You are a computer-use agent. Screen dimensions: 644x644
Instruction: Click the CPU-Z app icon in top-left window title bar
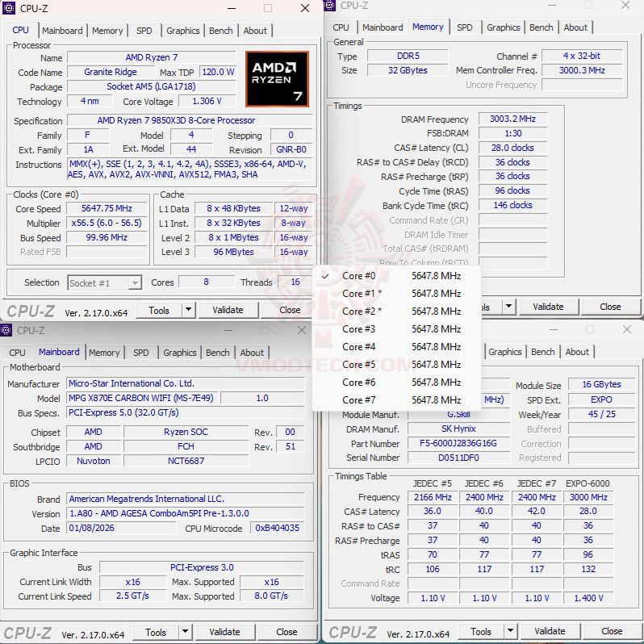click(9, 8)
